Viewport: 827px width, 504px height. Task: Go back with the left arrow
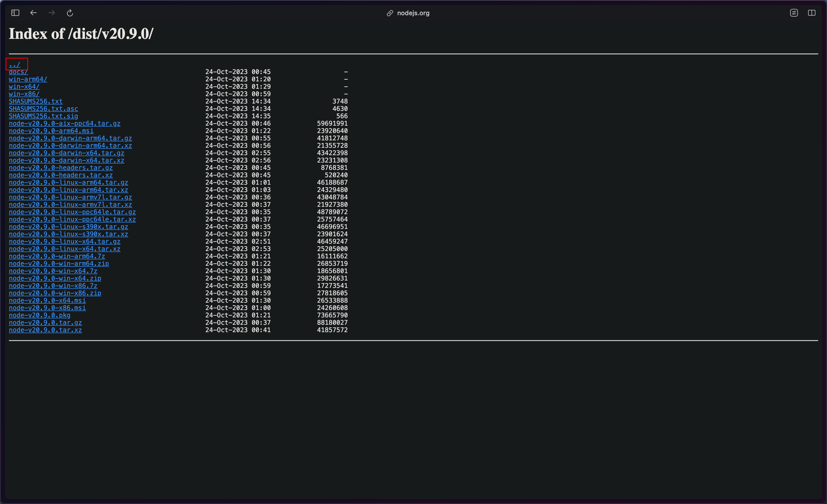[33, 13]
